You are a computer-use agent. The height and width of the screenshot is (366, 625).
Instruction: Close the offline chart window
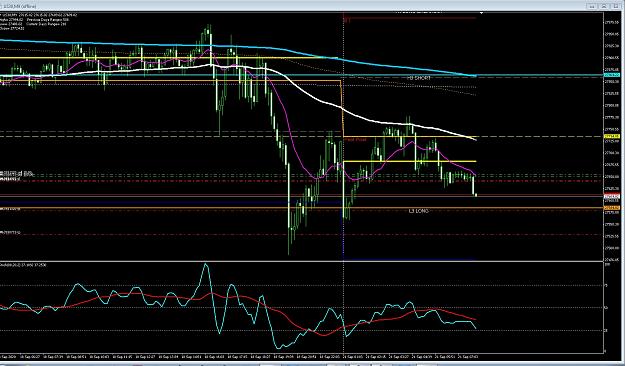[616, 6]
